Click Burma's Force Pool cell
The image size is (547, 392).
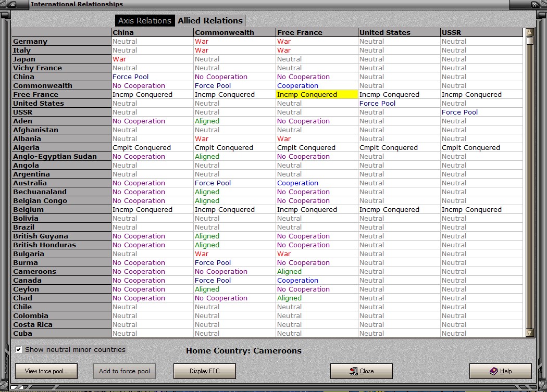234,262
